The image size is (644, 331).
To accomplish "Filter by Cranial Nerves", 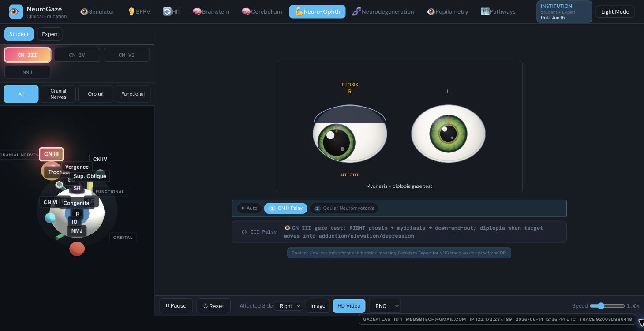I will (58, 94).
